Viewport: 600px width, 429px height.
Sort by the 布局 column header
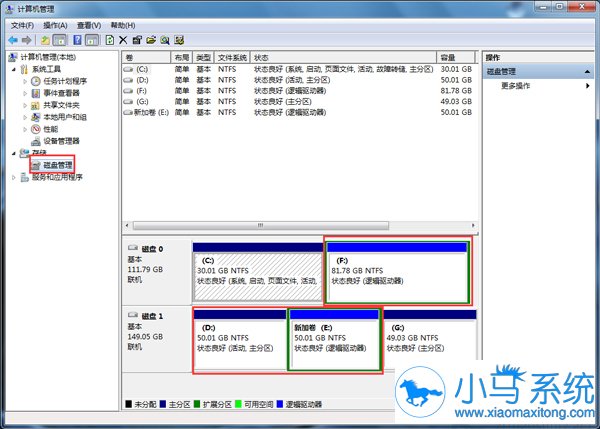[182, 58]
